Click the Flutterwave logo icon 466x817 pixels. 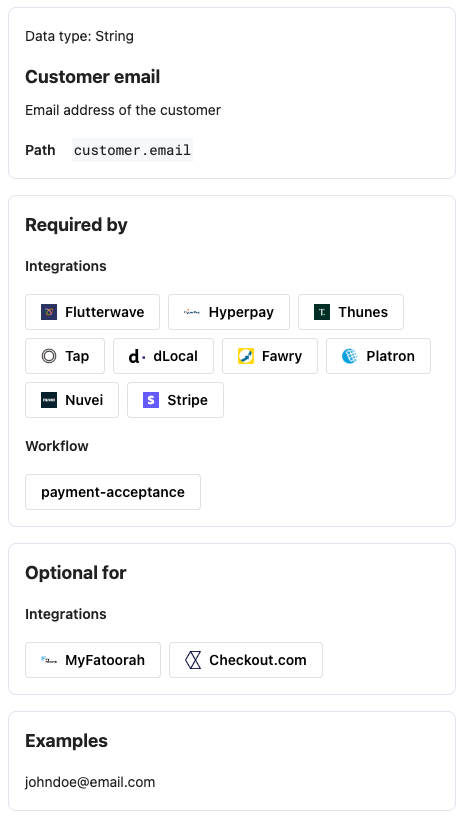click(x=49, y=312)
